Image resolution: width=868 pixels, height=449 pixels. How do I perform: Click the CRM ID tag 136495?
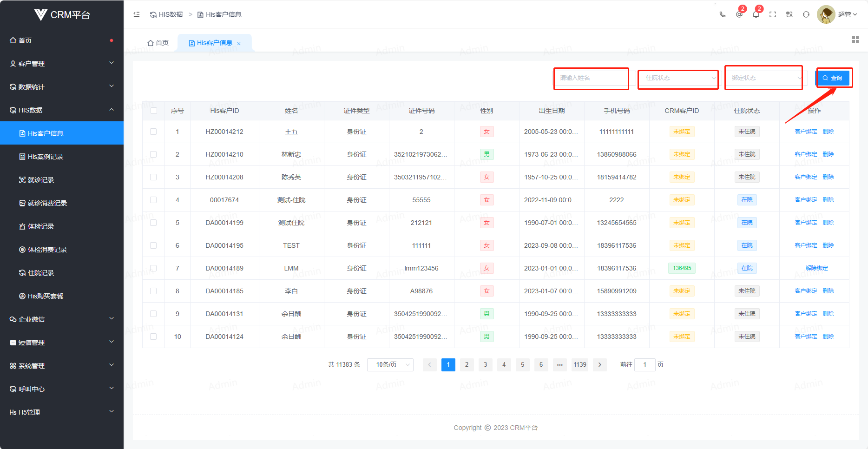[682, 268]
